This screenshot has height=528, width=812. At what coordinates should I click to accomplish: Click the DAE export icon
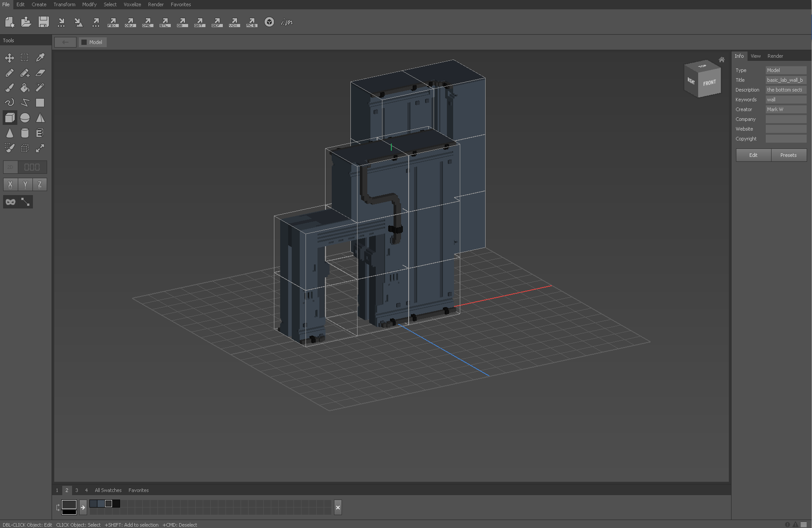pos(148,22)
